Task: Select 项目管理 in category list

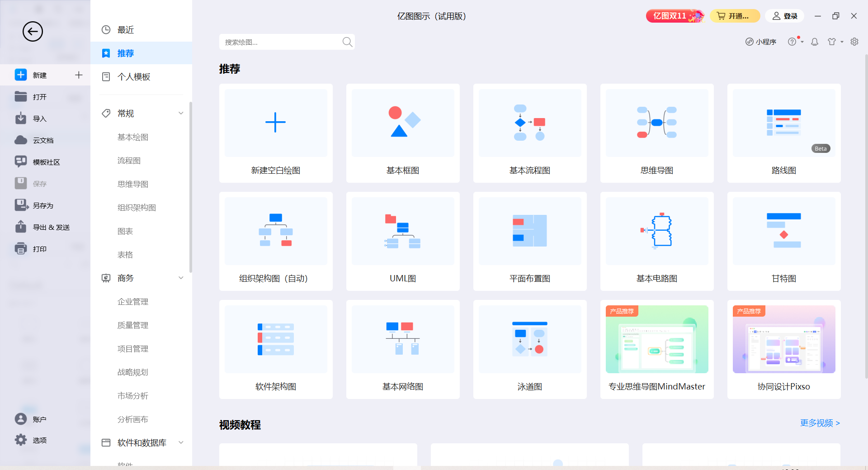Action: click(x=133, y=349)
